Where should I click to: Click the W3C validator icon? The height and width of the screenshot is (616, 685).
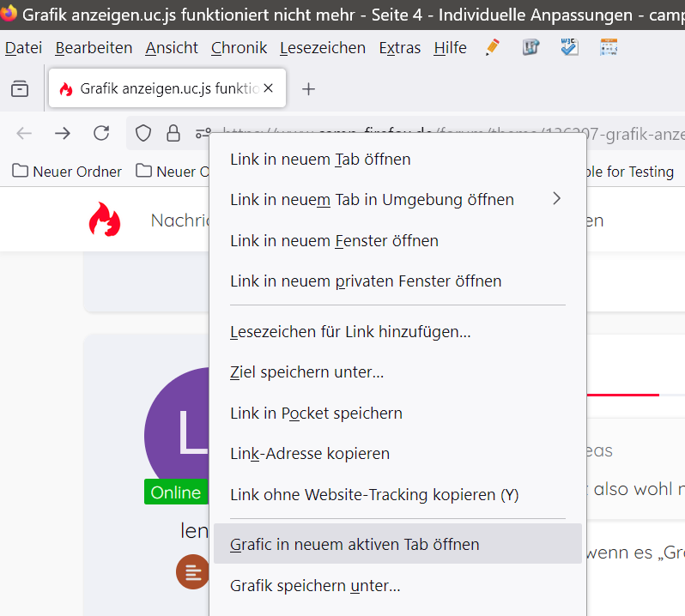(x=569, y=47)
